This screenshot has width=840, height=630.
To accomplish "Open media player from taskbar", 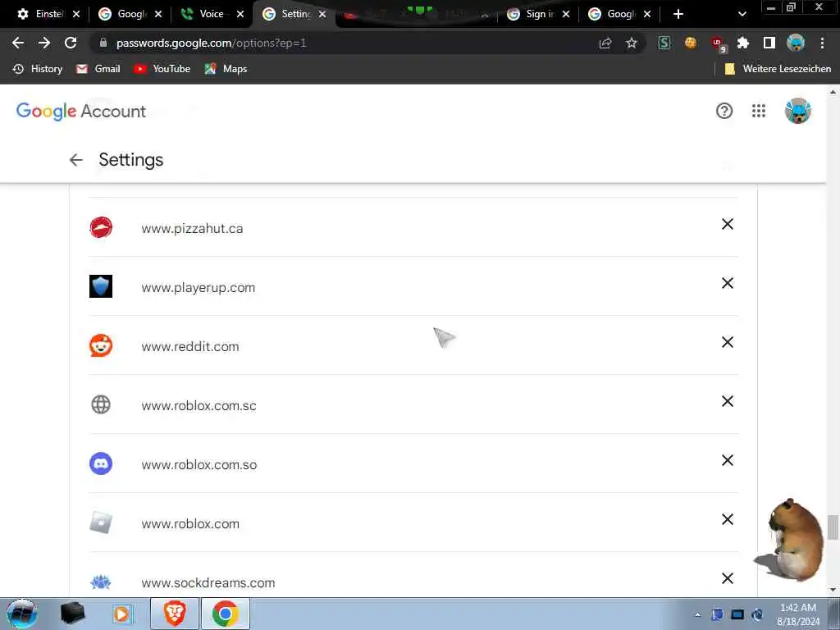I will [x=122, y=614].
